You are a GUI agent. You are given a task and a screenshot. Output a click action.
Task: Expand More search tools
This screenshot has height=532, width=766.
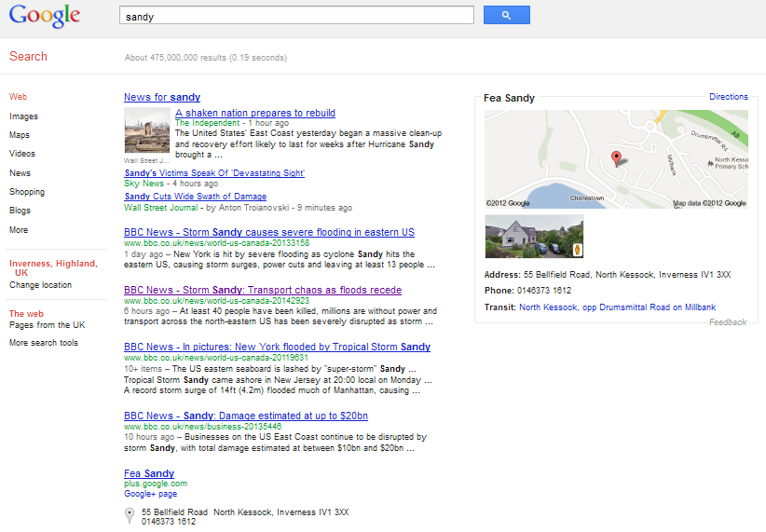44,343
